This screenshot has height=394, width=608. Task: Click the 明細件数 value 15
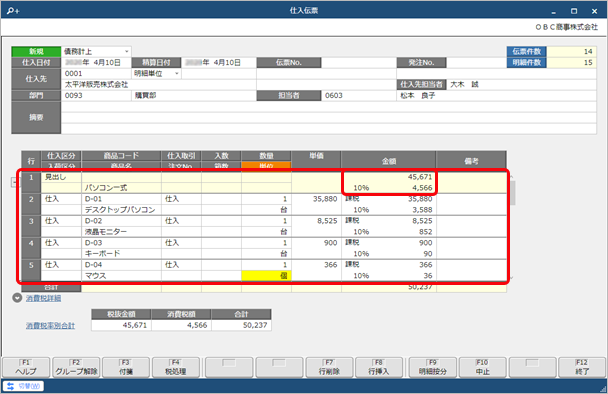coord(572,62)
